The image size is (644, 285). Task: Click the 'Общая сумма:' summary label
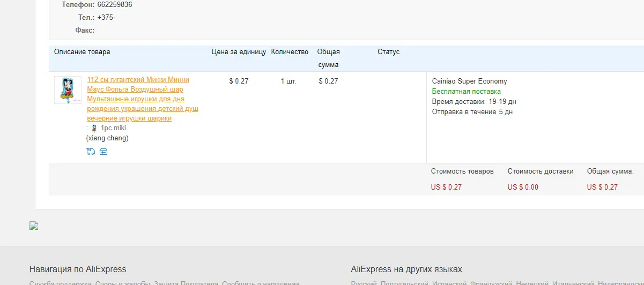tap(610, 171)
